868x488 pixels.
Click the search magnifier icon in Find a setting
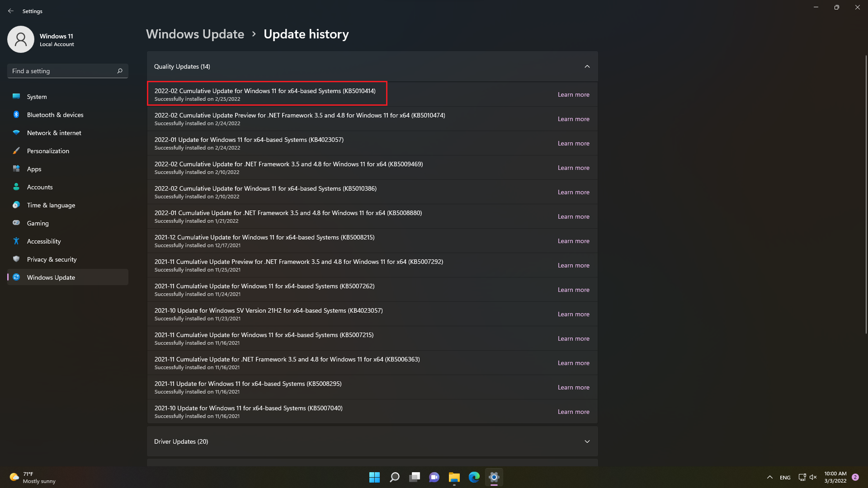click(120, 71)
